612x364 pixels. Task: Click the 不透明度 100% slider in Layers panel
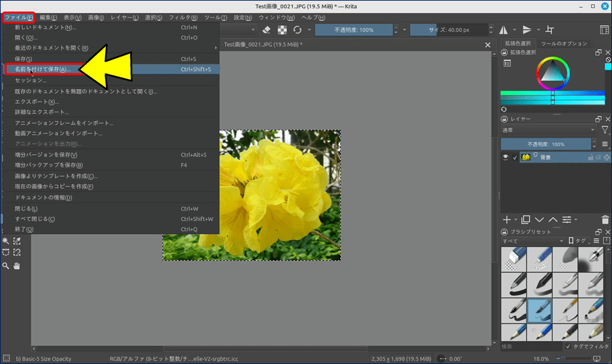pos(545,144)
